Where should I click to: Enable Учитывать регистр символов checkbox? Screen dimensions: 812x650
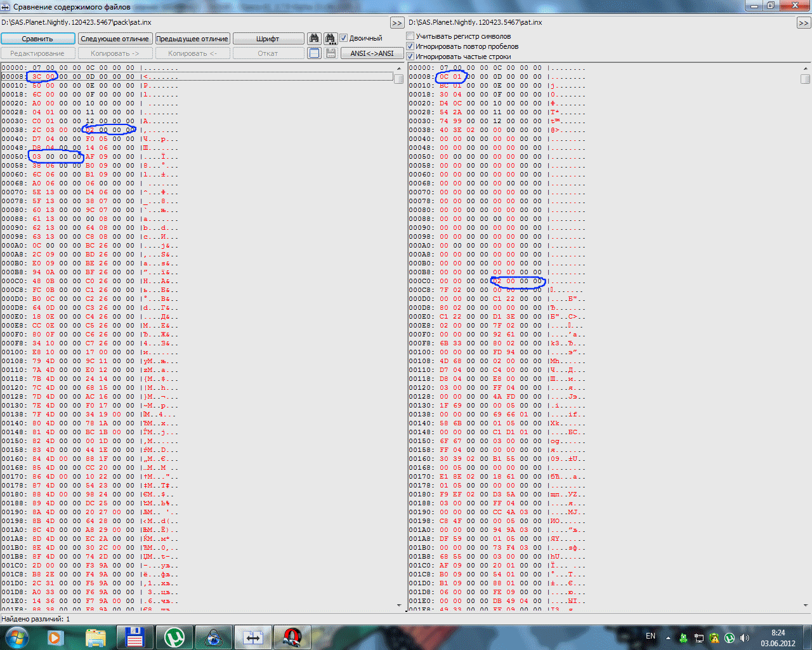[410, 36]
